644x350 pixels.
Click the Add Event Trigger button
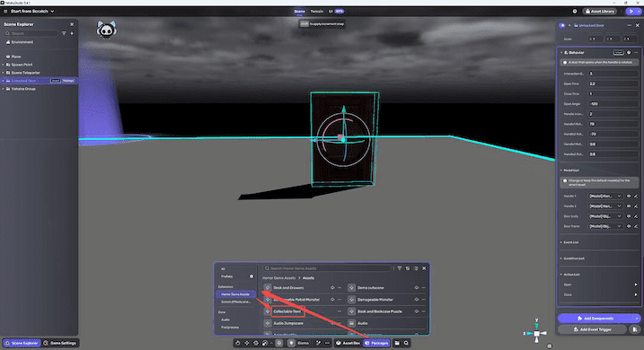tap(593, 329)
